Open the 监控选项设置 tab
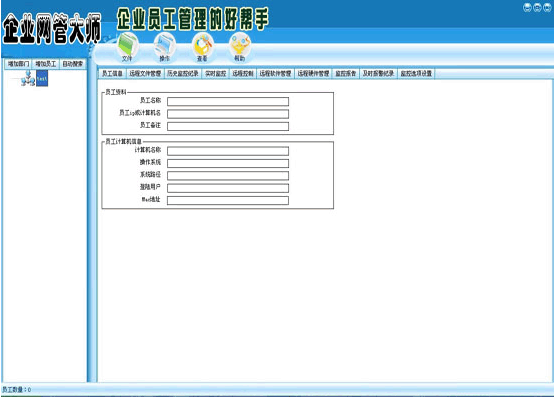This screenshot has height=397, width=555. pyautogui.click(x=416, y=73)
